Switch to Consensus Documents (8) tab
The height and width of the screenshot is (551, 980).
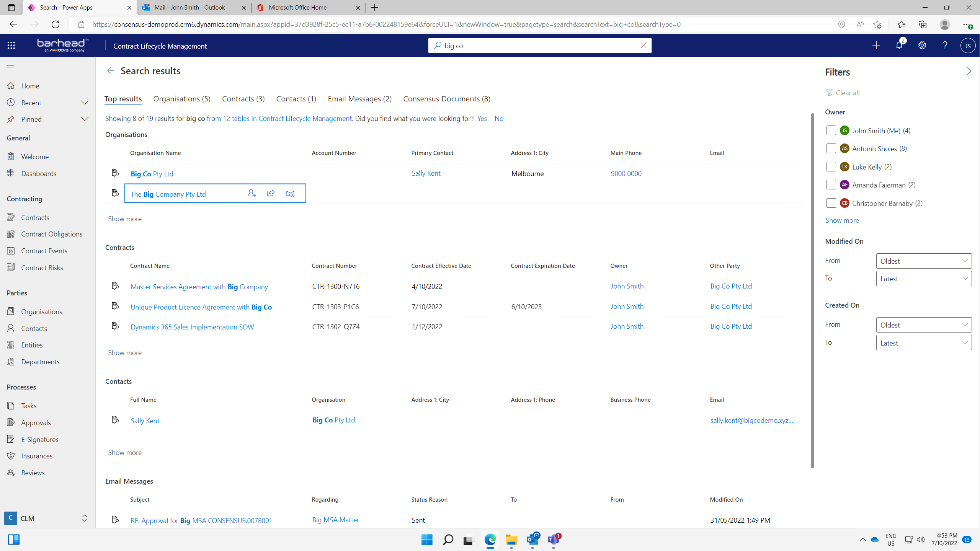446,99
